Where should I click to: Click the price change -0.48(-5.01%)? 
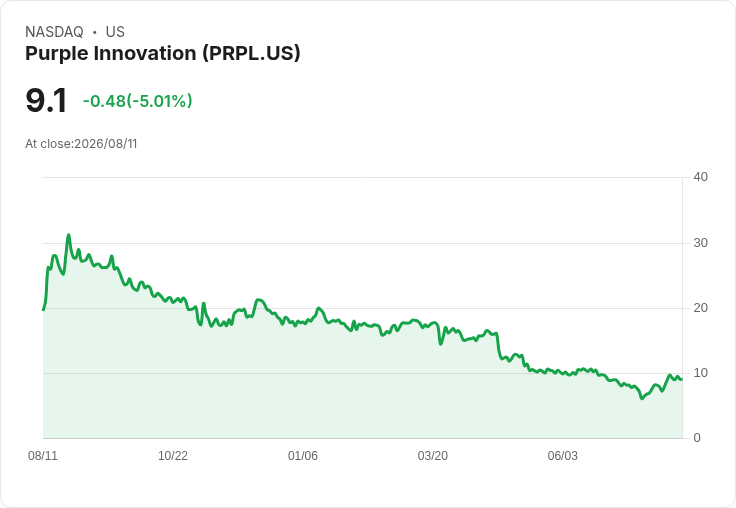coord(138,101)
